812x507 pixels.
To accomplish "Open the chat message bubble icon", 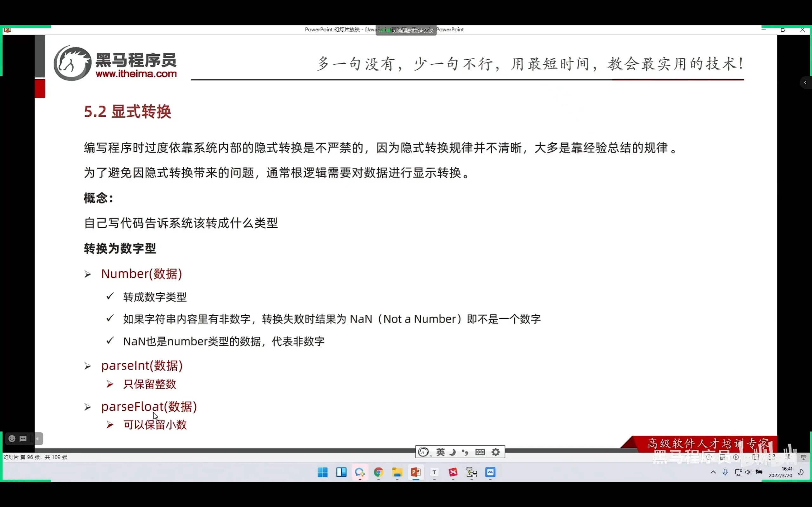I will (23, 439).
